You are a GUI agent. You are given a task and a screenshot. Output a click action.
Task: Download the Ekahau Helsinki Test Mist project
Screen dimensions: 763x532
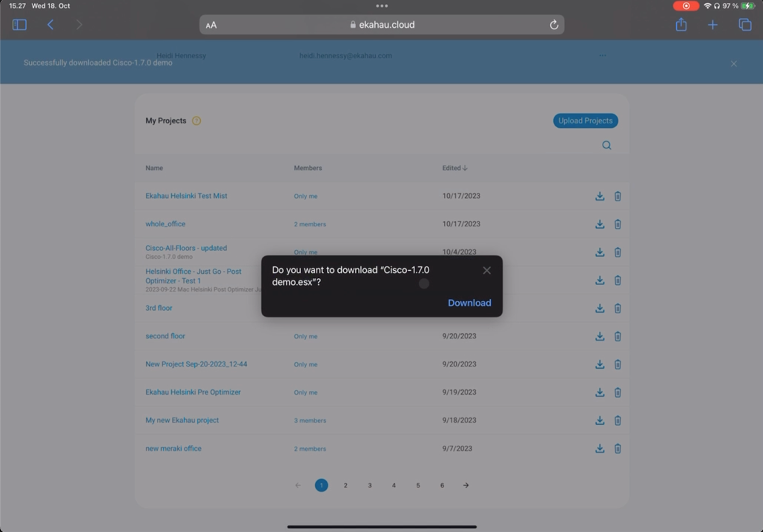click(x=600, y=196)
